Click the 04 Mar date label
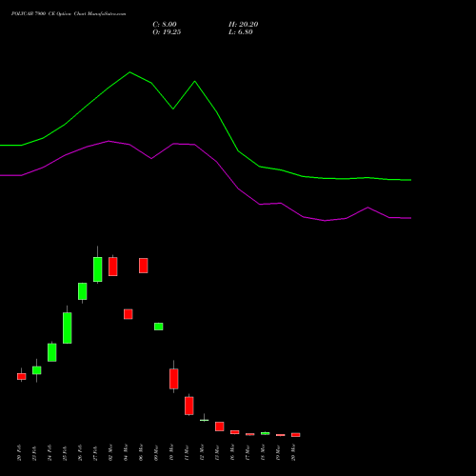 [x=126, y=453]
